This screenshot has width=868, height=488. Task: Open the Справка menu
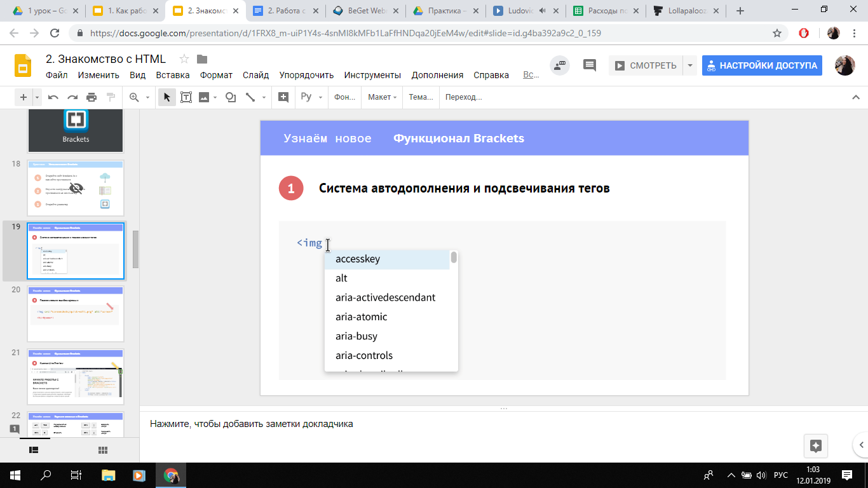click(x=491, y=75)
